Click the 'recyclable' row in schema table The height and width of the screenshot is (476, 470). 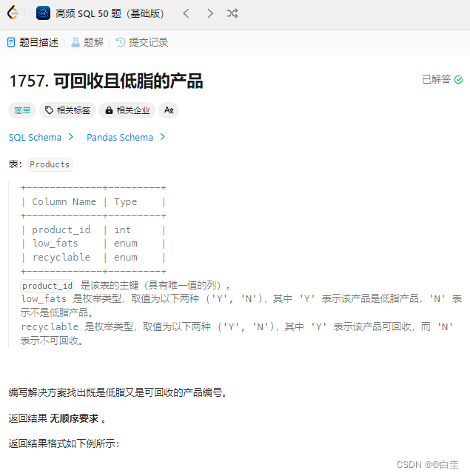point(93,258)
